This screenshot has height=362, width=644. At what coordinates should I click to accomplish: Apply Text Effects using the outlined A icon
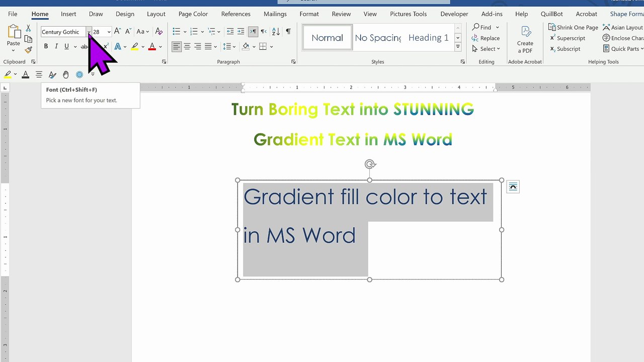(118, 47)
